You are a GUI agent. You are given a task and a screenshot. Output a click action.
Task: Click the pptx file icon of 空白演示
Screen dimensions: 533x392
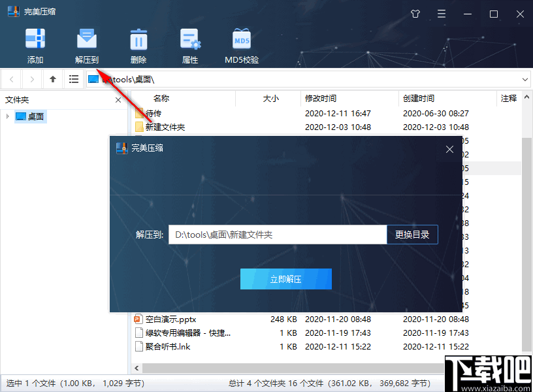[x=138, y=319]
